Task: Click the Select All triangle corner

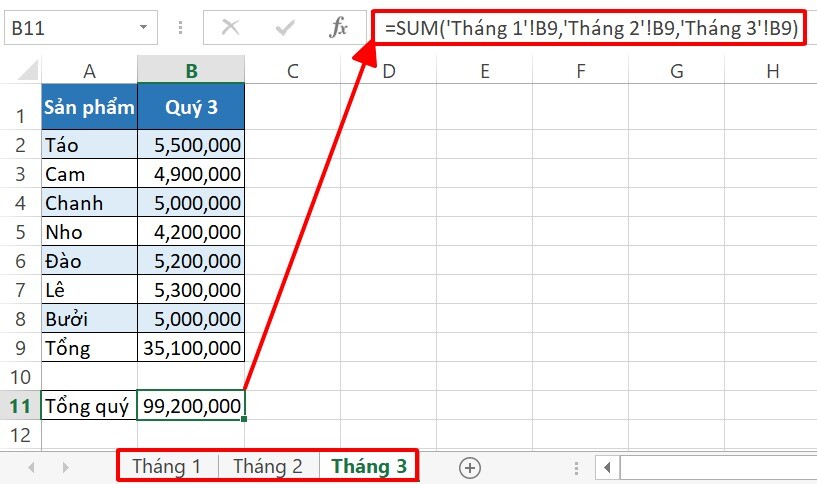Action: pos(28,70)
